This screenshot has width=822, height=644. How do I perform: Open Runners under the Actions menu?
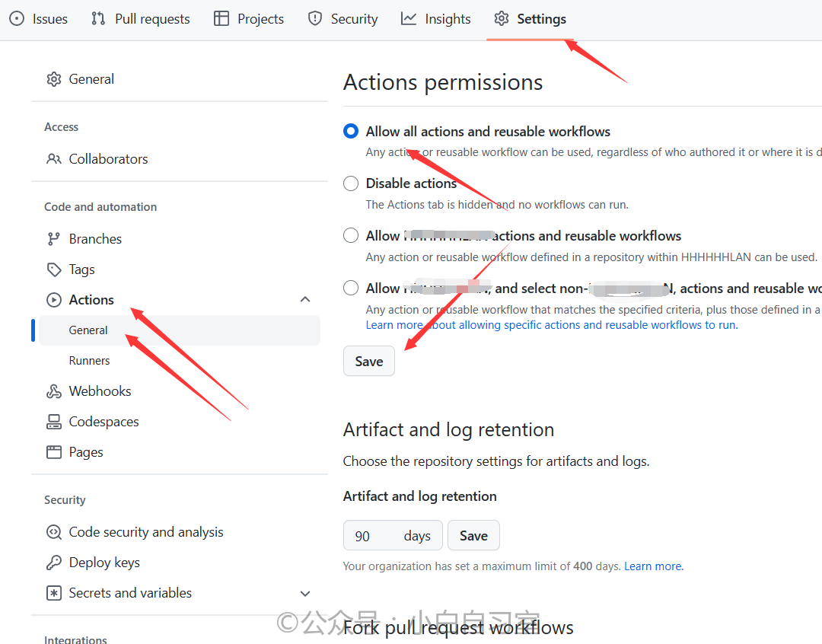pyautogui.click(x=89, y=361)
